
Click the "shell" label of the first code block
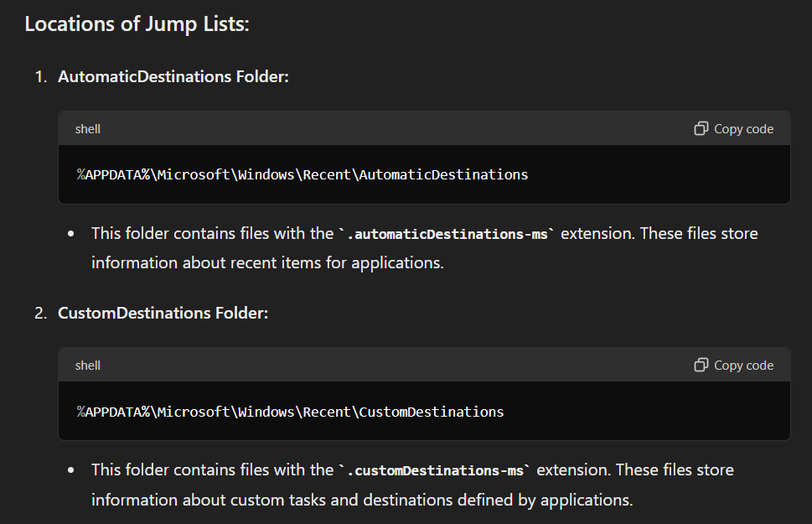88,129
